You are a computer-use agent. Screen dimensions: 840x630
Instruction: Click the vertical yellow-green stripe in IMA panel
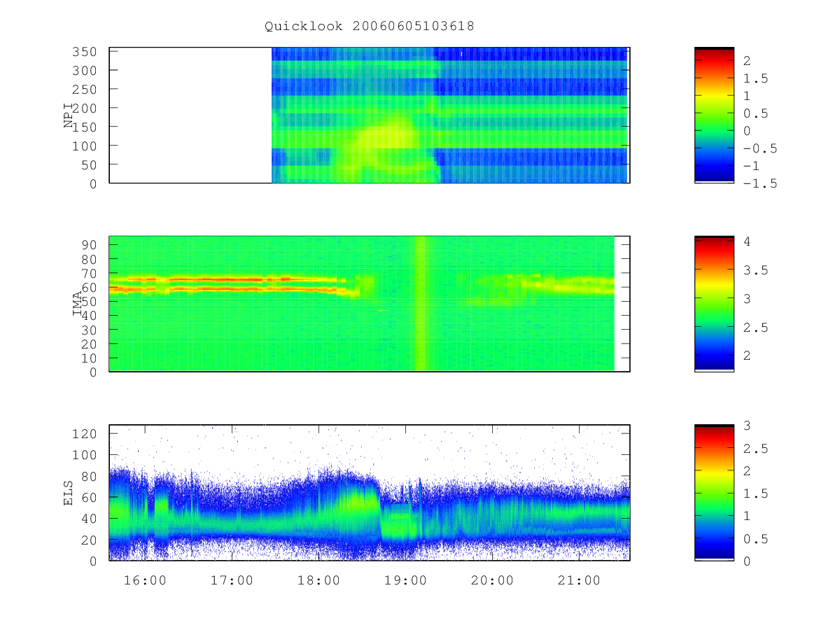(420, 304)
